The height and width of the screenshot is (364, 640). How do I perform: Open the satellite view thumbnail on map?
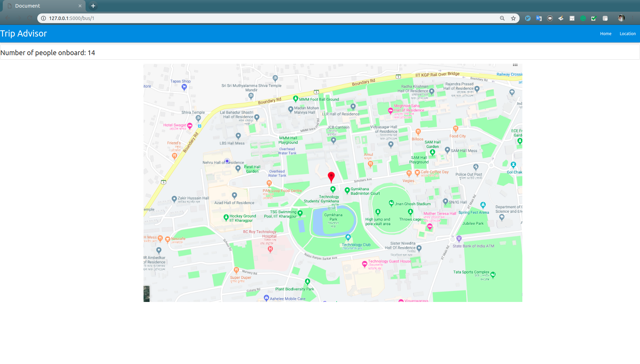click(x=147, y=294)
